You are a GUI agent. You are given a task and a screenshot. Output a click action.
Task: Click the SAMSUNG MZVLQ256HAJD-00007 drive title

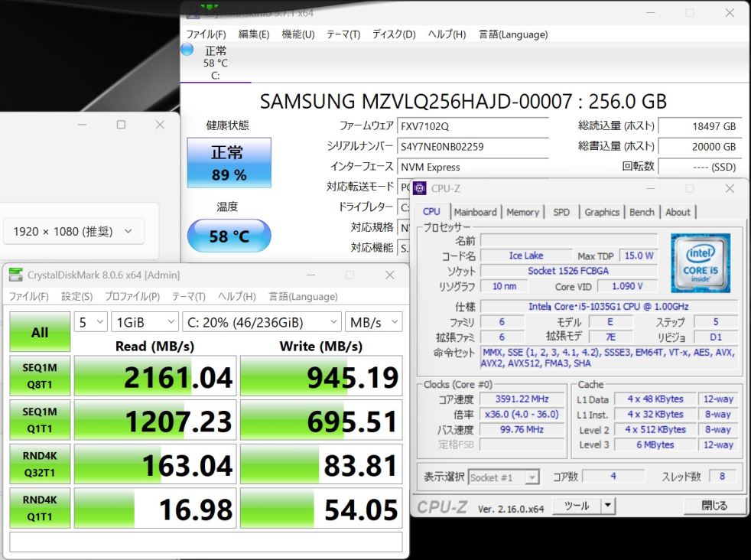click(463, 101)
